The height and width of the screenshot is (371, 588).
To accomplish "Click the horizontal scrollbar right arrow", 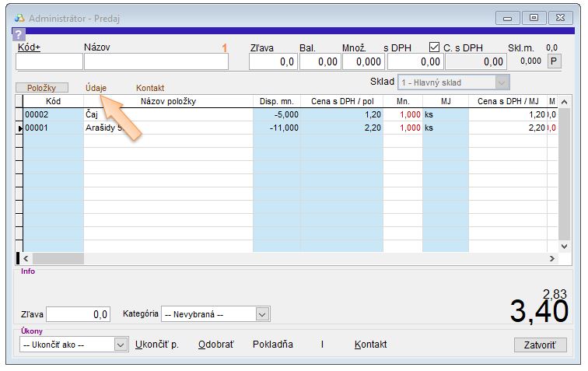I will 552,258.
